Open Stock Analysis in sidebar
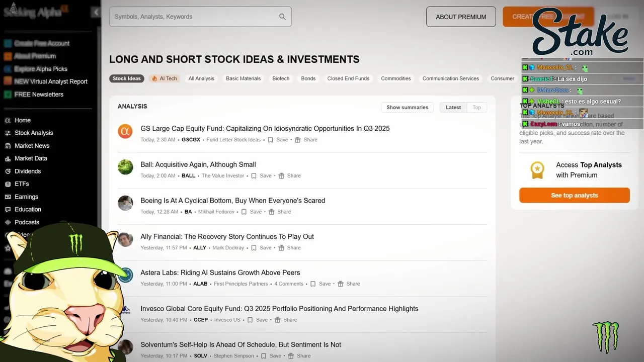This screenshot has width=644, height=362. (33, 133)
